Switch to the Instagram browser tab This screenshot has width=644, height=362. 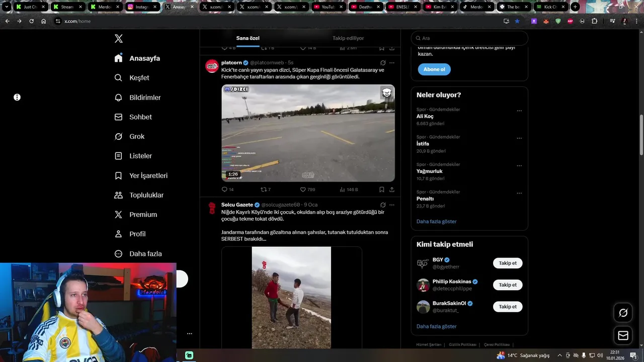(142, 7)
